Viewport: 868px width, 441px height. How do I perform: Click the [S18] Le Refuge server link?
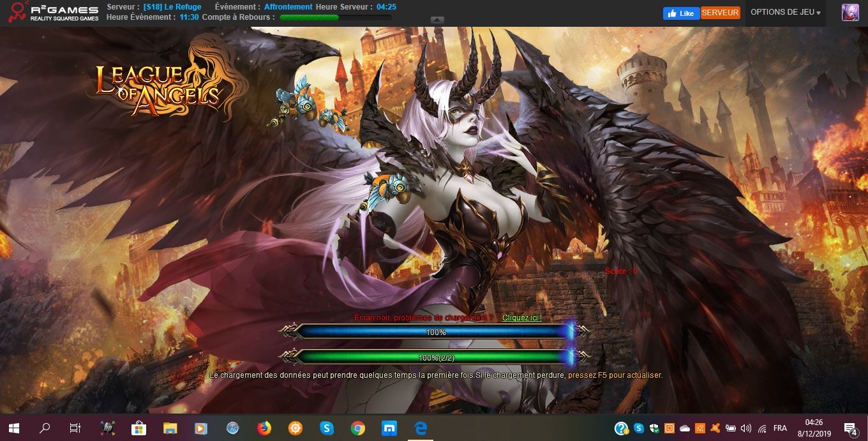(172, 7)
